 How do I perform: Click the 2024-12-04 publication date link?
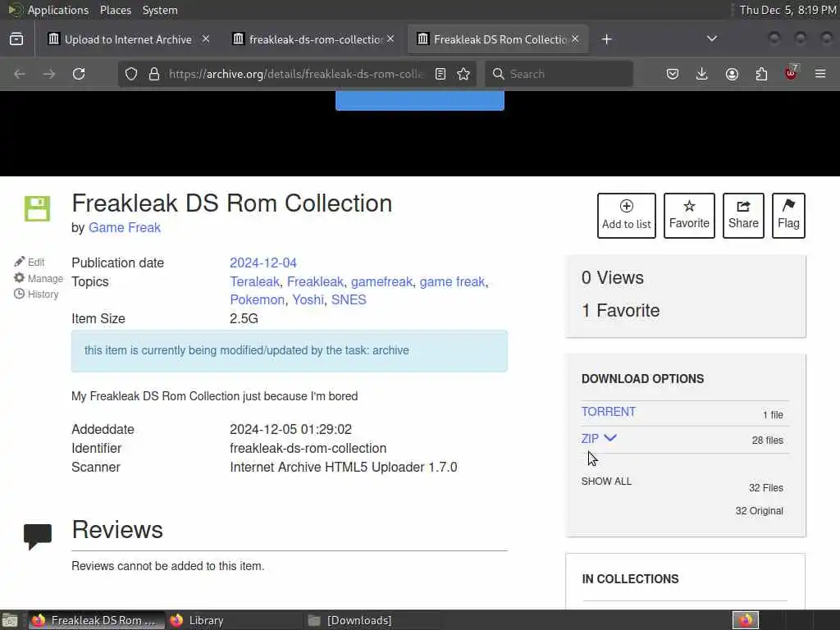[263, 263]
